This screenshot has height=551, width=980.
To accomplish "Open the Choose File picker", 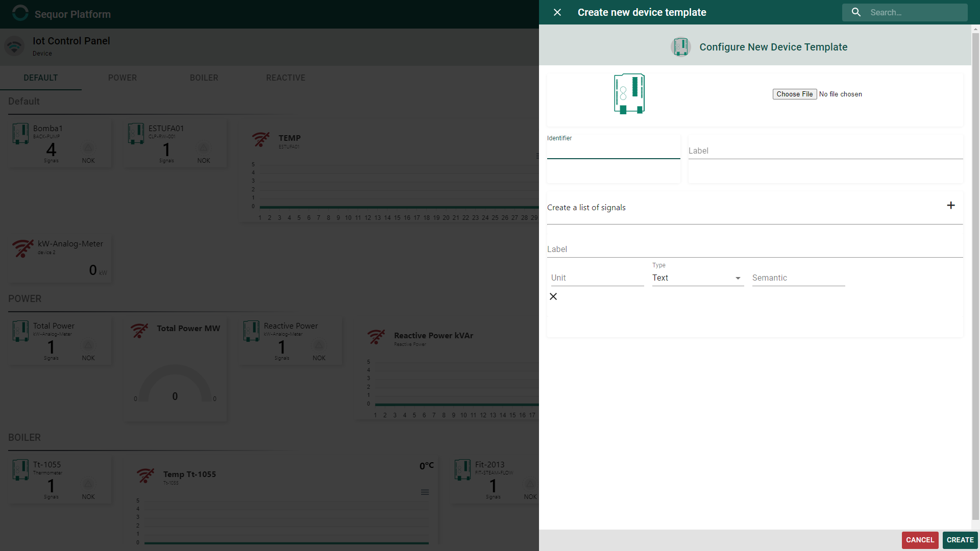I will [x=795, y=94].
